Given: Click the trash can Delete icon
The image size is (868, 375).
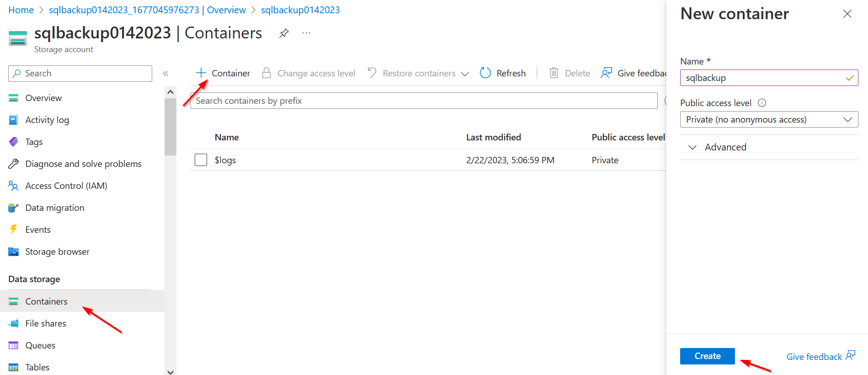Looking at the screenshot, I should pos(554,73).
